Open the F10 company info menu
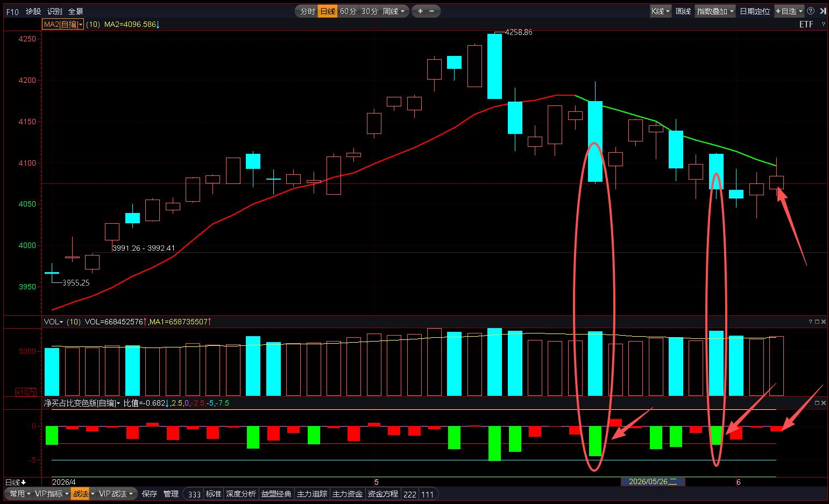 12,11
